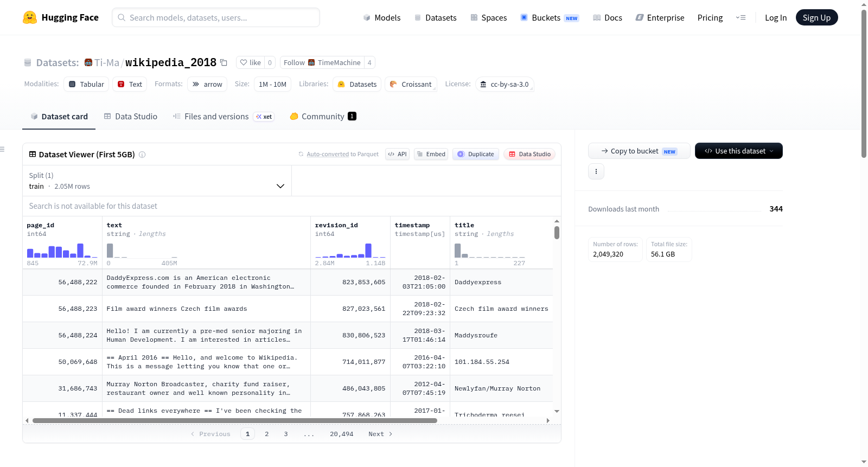Click Copy to bucket button

pos(639,151)
